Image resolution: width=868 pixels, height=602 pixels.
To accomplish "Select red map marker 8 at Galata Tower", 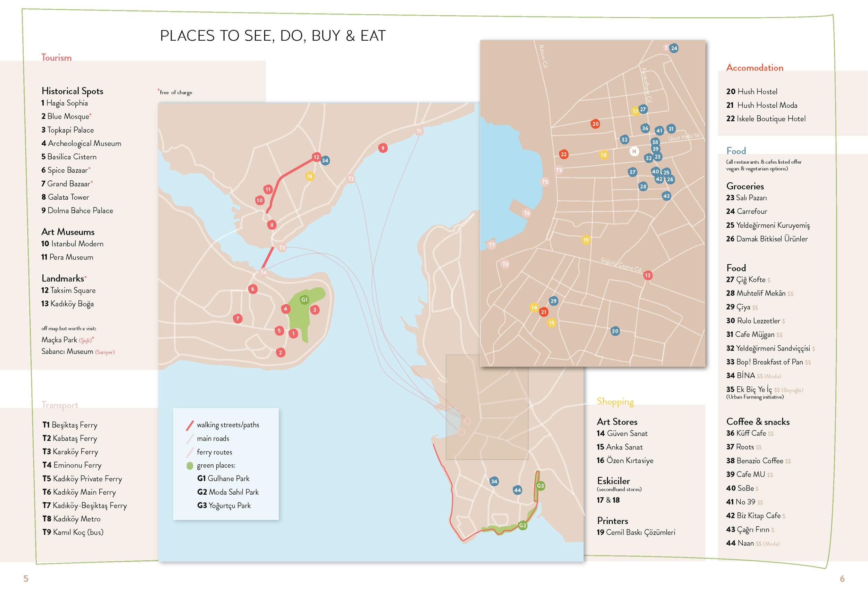I will [272, 225].
